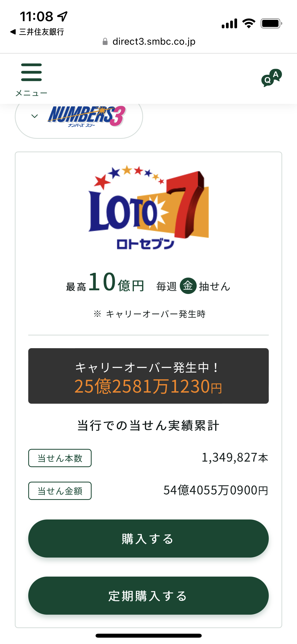Viewport: 297px width, 644px height.
Task: Tap the メニュー label text
Action: (x=31, y=93)
